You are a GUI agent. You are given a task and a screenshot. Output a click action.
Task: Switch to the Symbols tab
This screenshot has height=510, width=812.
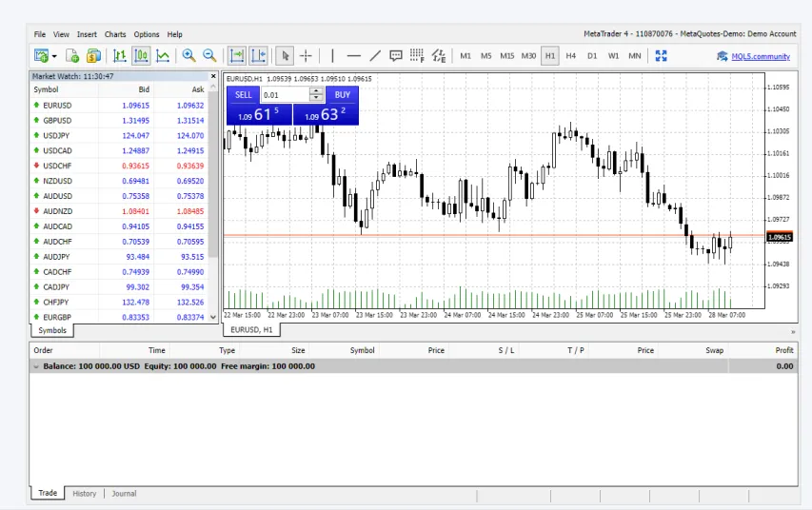(52, 330)
